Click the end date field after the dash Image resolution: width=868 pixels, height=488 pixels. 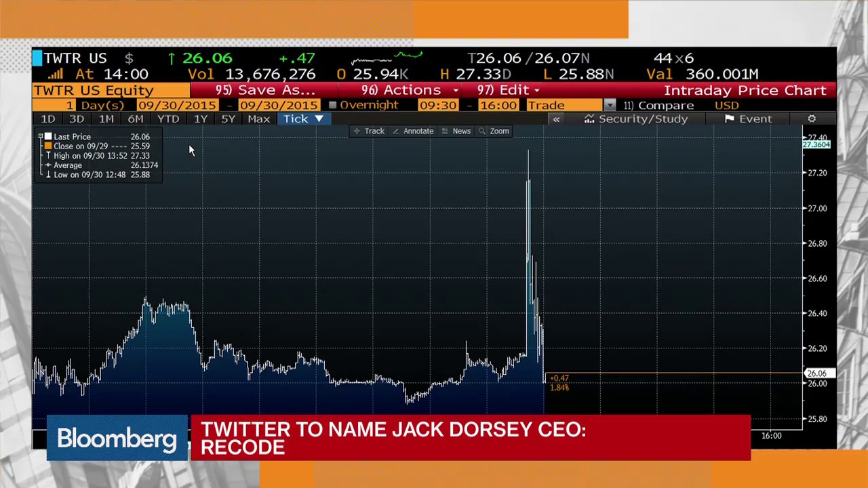point(277,105)
